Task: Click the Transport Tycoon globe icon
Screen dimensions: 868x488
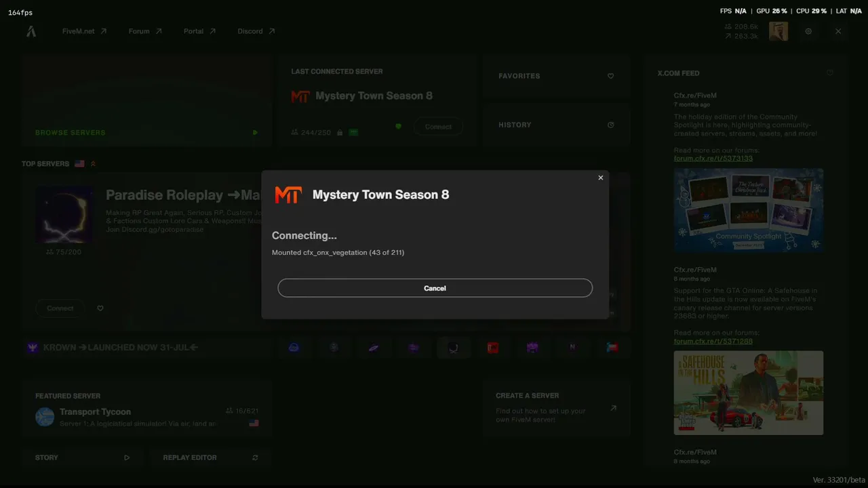Action: point(45,417)
